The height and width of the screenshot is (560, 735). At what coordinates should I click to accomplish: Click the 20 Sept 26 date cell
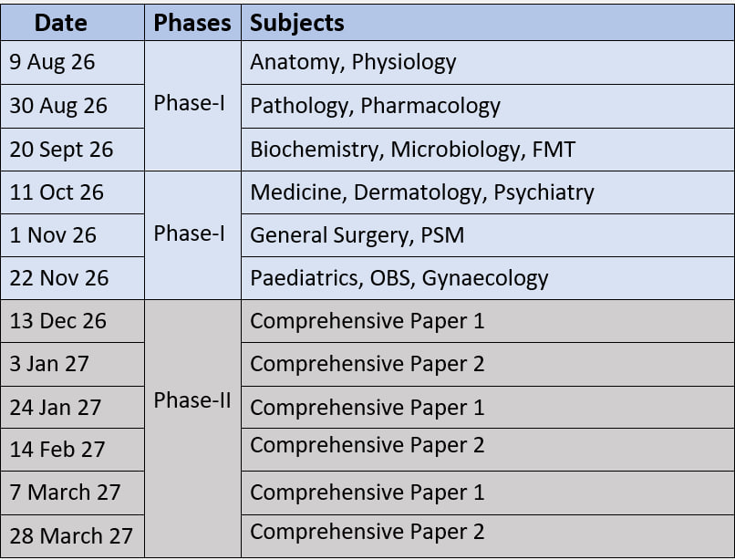pos(73,150)
